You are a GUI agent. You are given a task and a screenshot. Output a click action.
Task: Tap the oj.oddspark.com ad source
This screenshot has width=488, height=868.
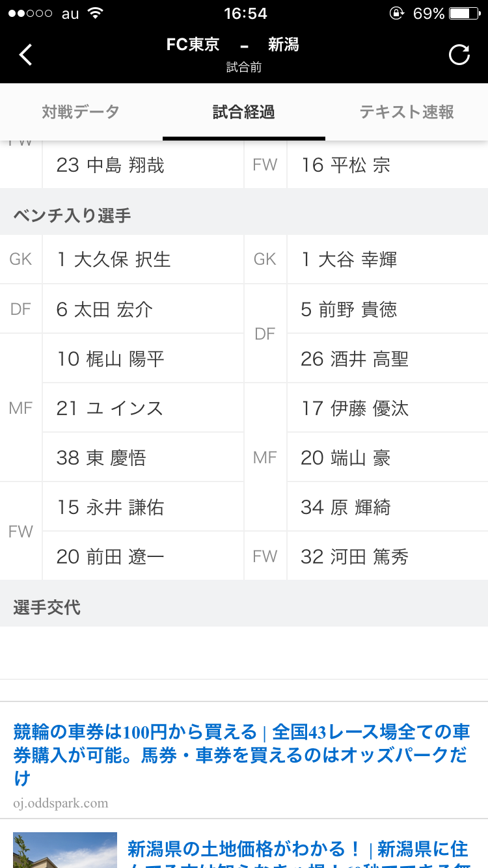coord(61,803)
